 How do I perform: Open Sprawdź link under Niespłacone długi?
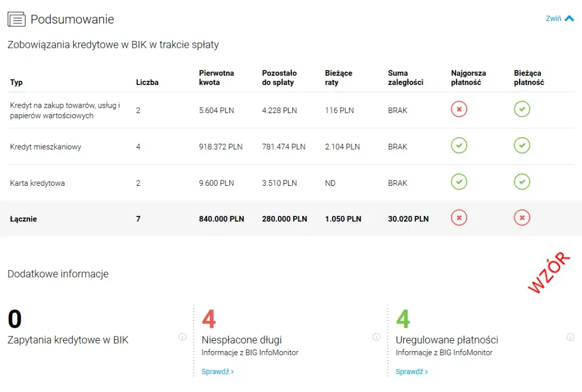click(217, 372)
